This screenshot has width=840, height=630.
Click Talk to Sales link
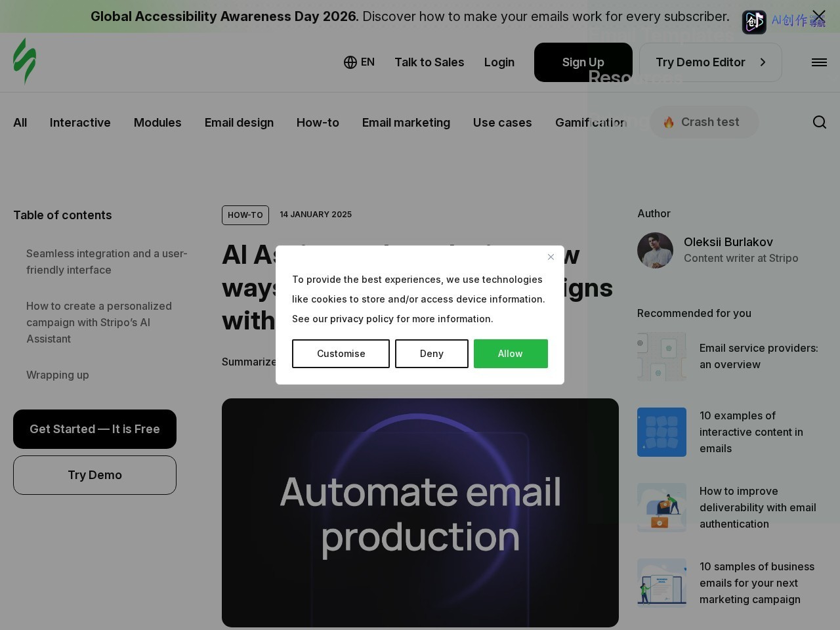(429, 62)
